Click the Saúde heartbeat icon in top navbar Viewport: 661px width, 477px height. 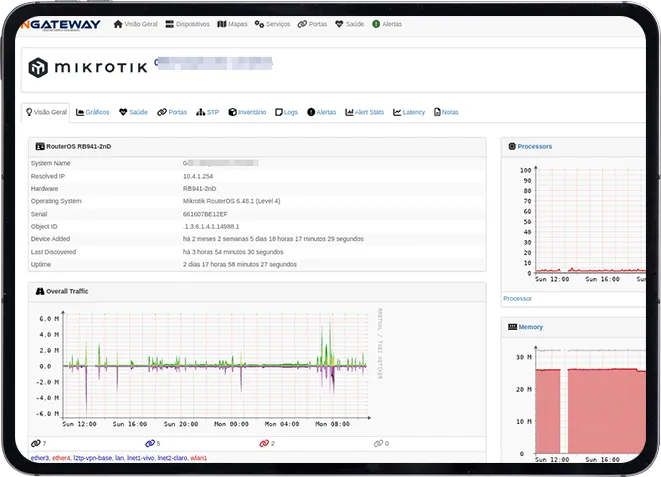[339, 23]
